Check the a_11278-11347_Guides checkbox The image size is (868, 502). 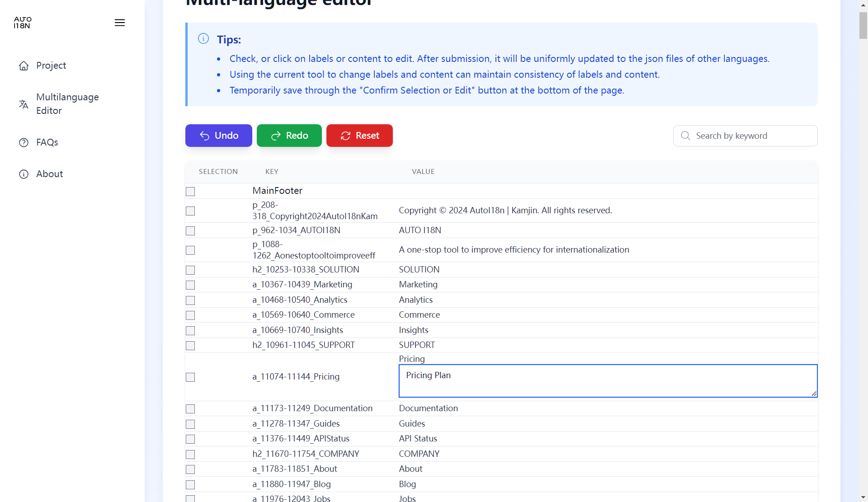(x=190, y=424)
